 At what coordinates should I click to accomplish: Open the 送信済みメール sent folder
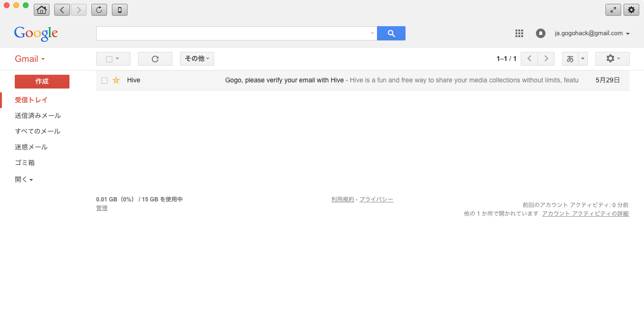(x=38, y=116)
